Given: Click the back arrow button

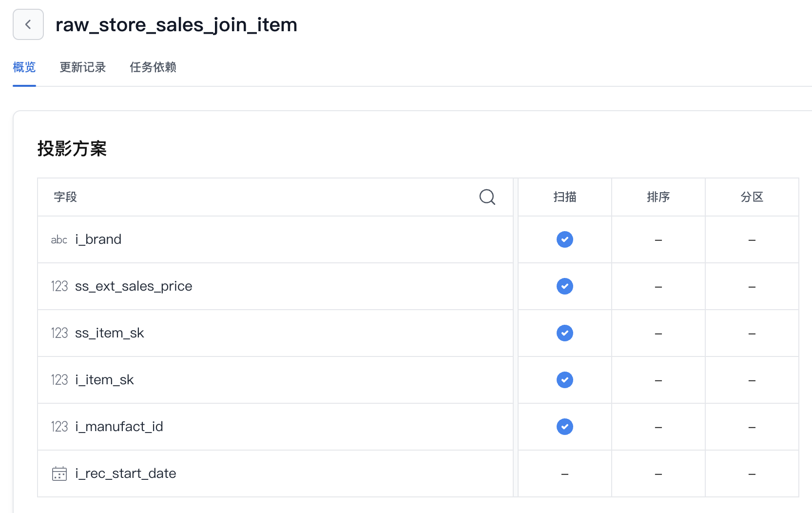Looking at the screenshot, I should pyautogui.click(x=28, y=24).
